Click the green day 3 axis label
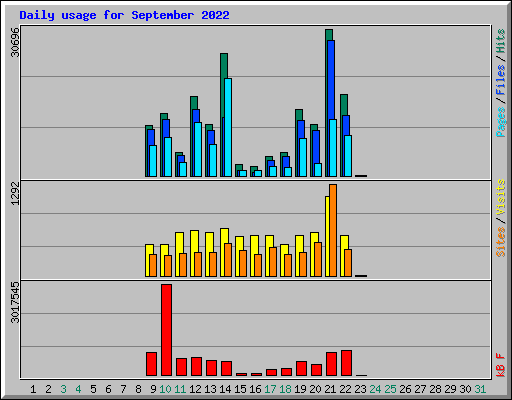 coord(63,389)
